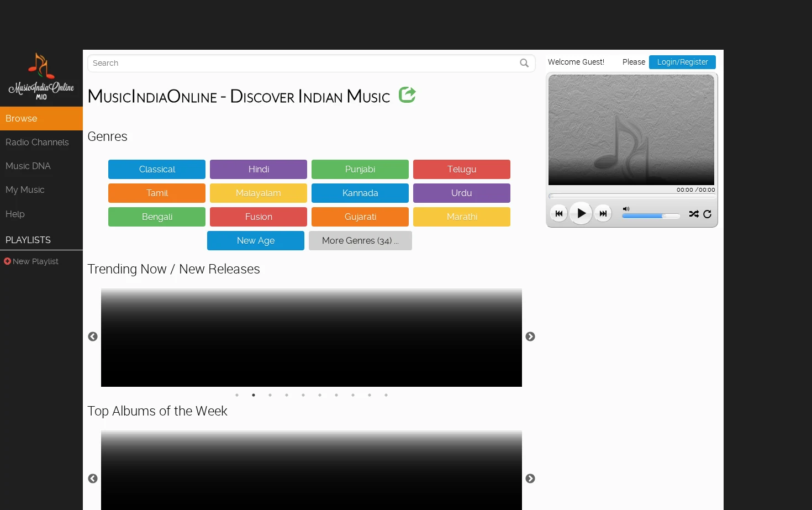Open Help in the sidebar
This screenshot has width=812, height=510.
41,214
